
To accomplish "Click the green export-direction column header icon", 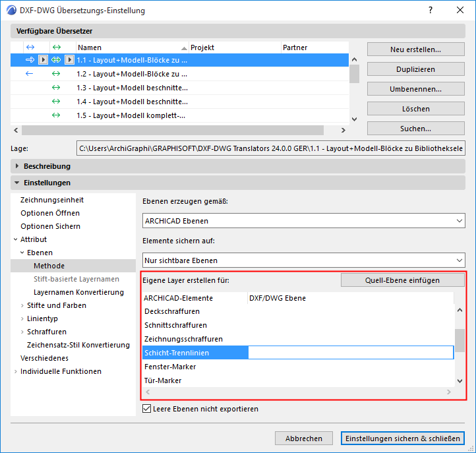I will pos(57,47).
